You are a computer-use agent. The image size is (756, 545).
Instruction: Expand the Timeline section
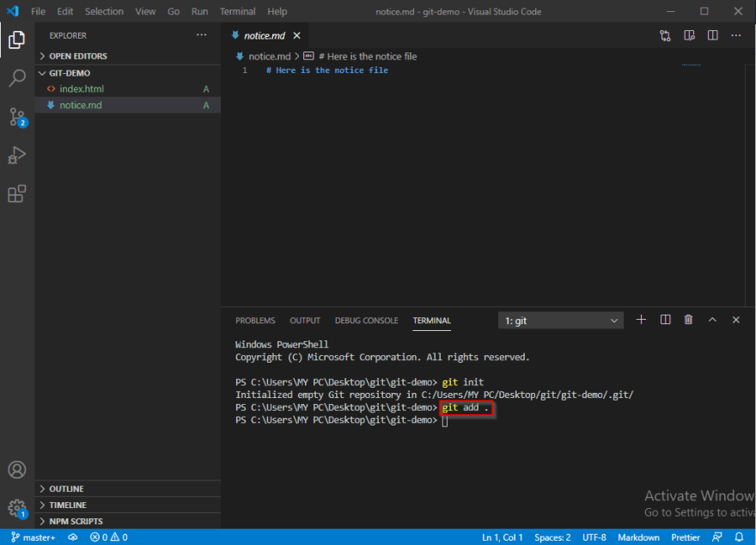(x=128, y=505)
